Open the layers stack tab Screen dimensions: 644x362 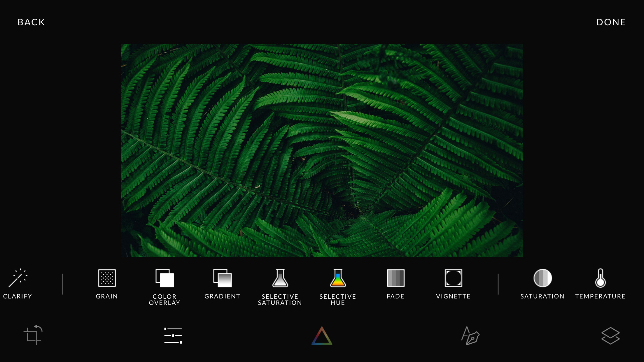click(610, 335)
